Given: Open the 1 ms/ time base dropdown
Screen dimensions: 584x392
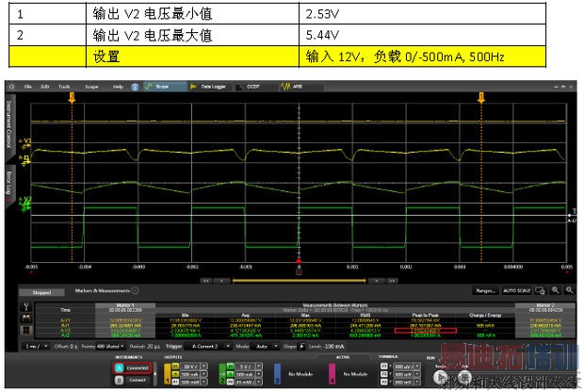Looking at the screenshot, I should click(36, 347).
